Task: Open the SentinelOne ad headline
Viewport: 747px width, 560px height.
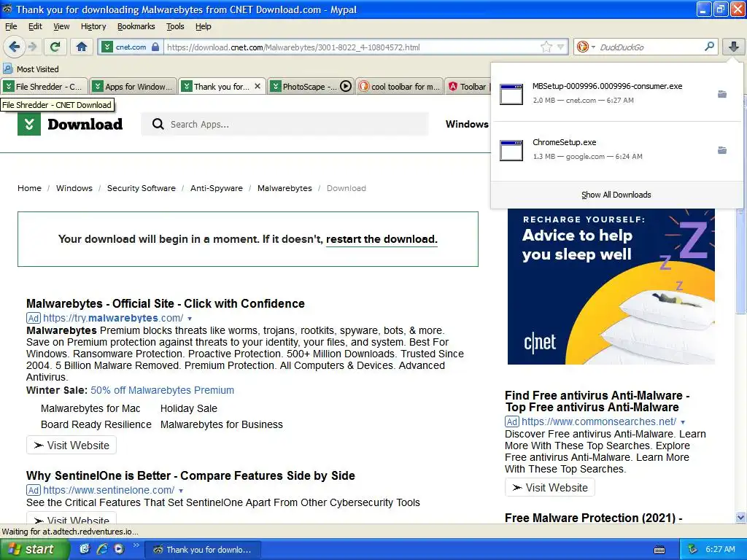Action: [x=190, y=475]
